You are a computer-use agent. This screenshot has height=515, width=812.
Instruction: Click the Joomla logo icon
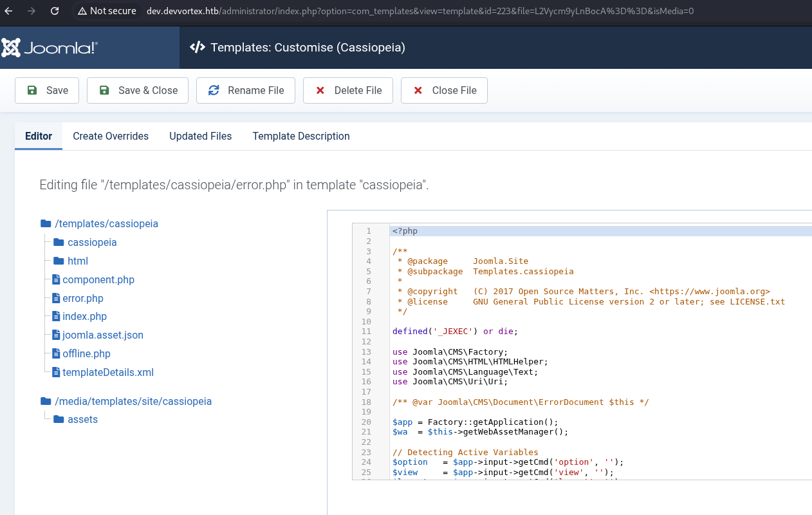11,48
